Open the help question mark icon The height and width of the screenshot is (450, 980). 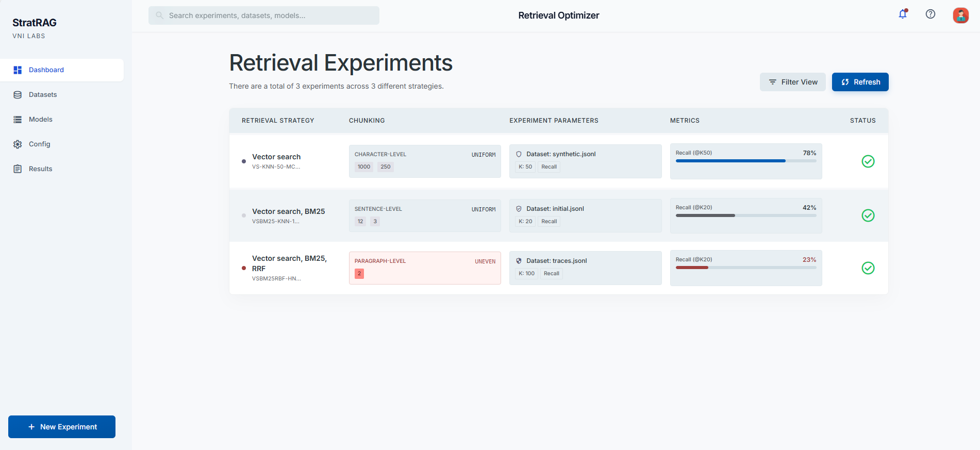click(931, 14)
